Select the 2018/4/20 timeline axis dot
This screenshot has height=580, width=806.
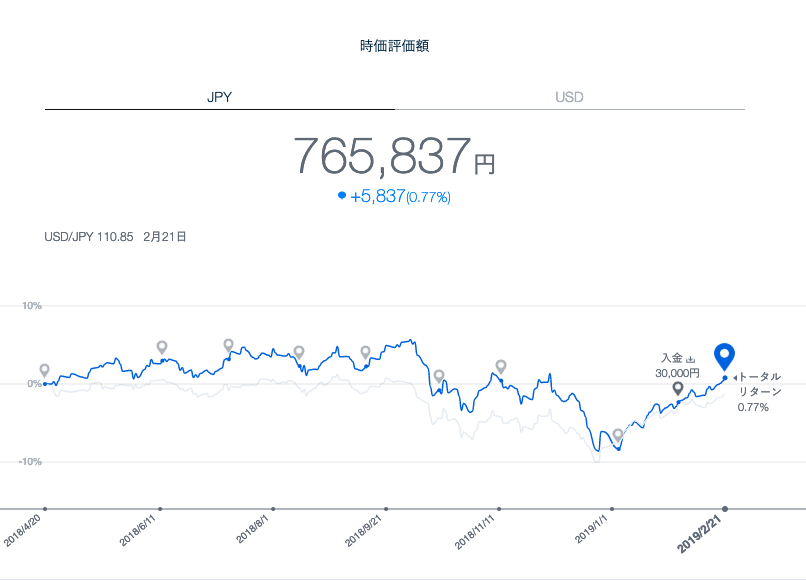point(45,509)
